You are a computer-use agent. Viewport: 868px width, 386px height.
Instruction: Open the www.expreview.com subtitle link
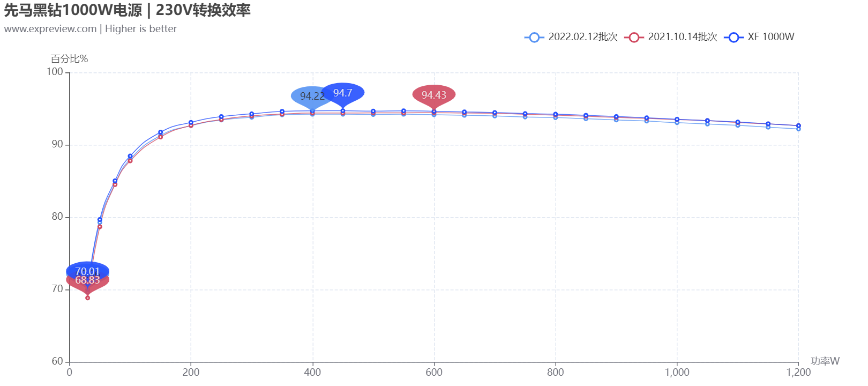point(50,29)
